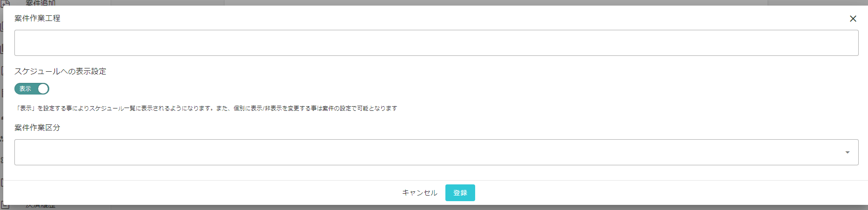Click the dimmed backdrop below the dialog
Image resolution: width=868 pixels, height=210 pixels.
[465, 208]
